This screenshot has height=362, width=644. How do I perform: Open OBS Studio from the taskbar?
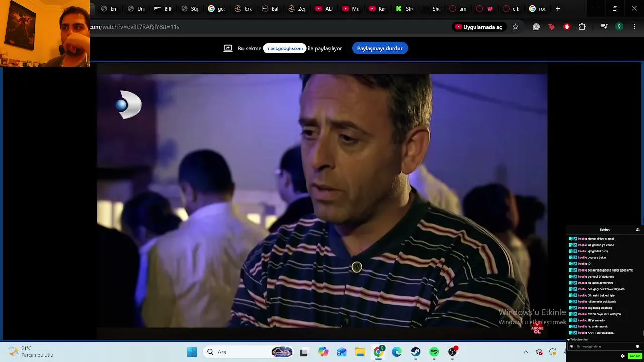(x=453, y=352)
